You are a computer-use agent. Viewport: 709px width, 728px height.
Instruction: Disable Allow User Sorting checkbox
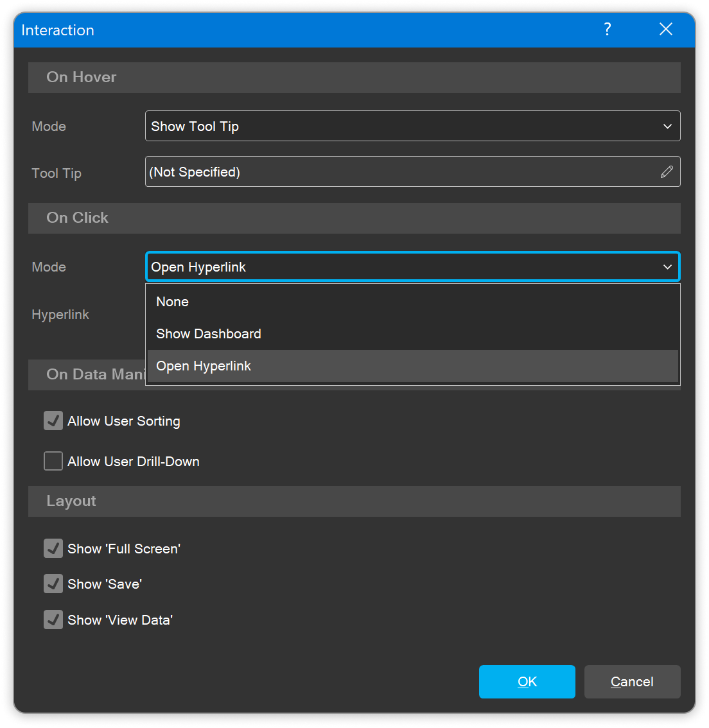coord(53,421)
